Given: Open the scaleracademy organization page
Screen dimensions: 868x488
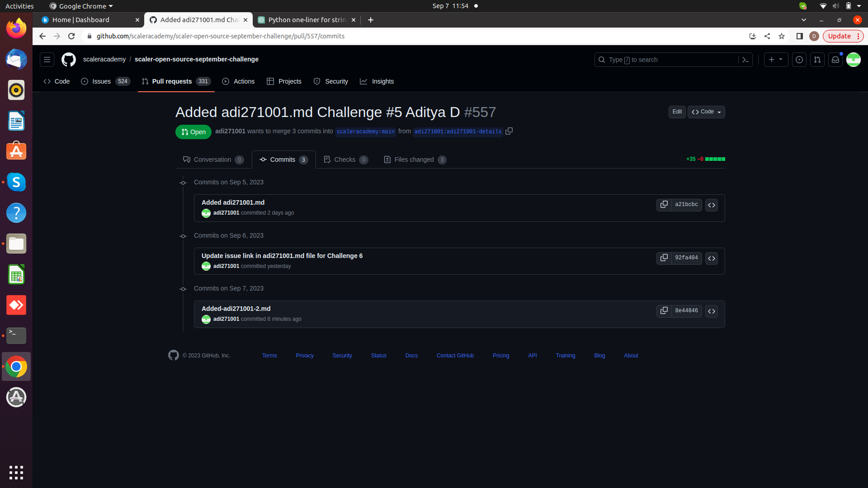Looking at the screenshot, I should pos(104,59).
